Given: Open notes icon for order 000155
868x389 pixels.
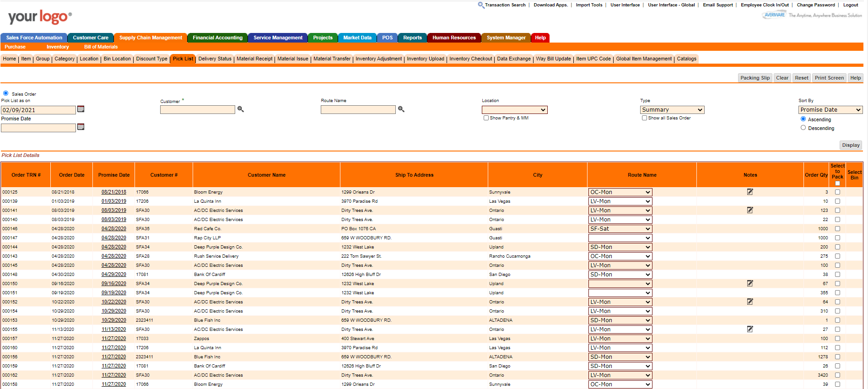Looking at the screenshot, I should click(x=750, y=329).
